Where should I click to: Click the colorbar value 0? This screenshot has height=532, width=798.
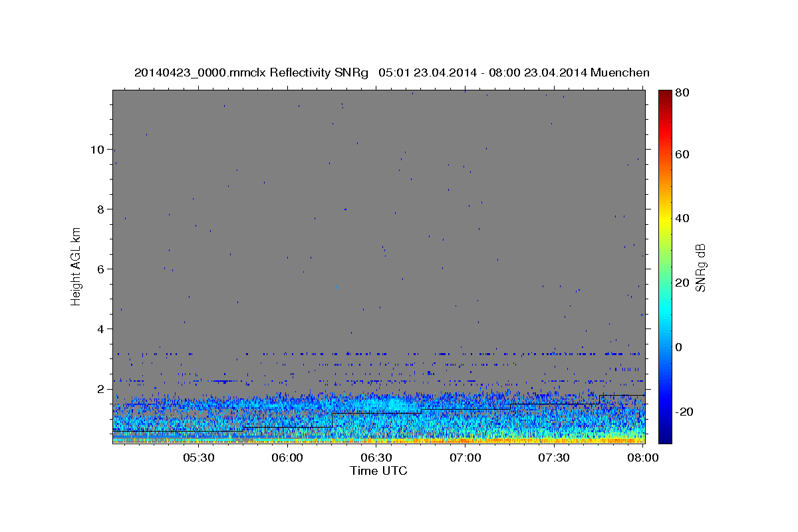[x=680, y=347]
